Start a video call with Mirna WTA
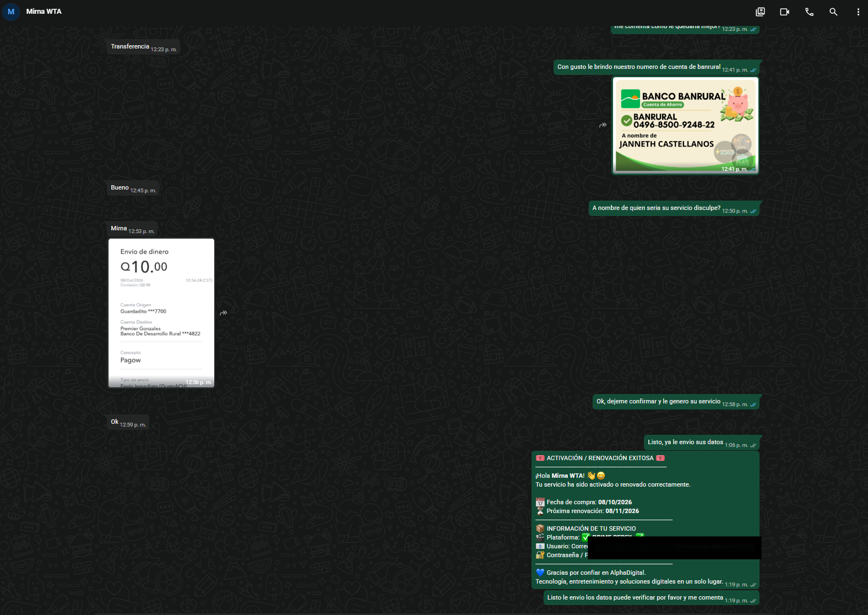The width and height of the screenshot is (868, 615). tap(785, 12)
